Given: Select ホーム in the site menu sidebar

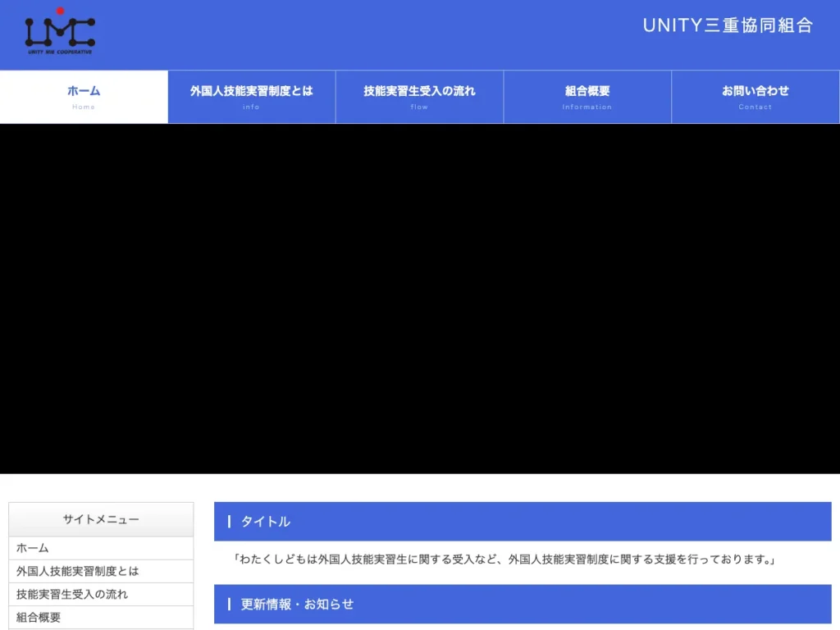Looking at the screenshot, I should click(x=101, y=548).
